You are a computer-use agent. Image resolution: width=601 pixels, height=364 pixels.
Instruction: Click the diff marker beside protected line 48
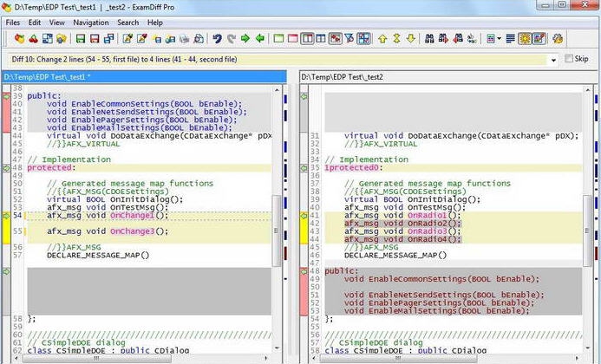pyautogui.click(x=6, y=168)
